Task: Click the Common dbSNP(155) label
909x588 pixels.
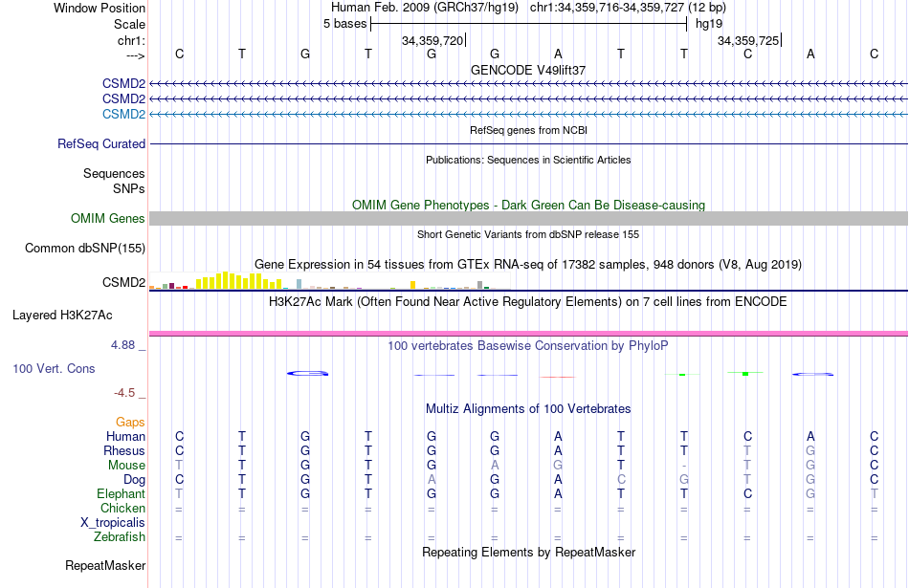Action: [x=84, y=248]
